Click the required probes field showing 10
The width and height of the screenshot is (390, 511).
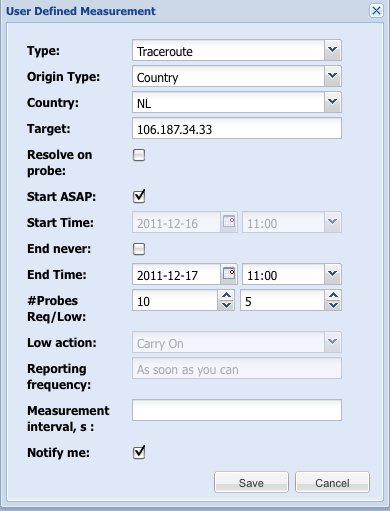pos(175,300)
